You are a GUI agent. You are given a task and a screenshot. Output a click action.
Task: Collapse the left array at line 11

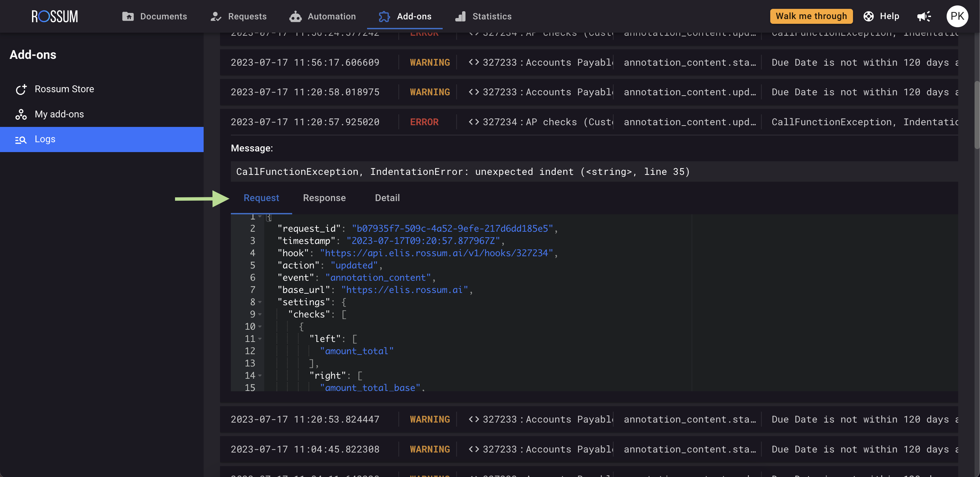tap(260, 339)
